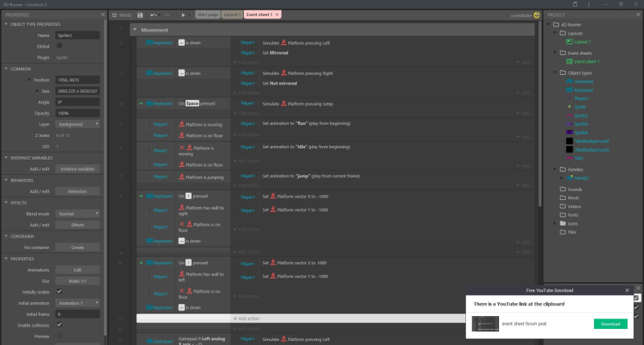Viewport: 644px width, 345px height.
Task: Click the Download button in popup
Action: pos(610,324)
